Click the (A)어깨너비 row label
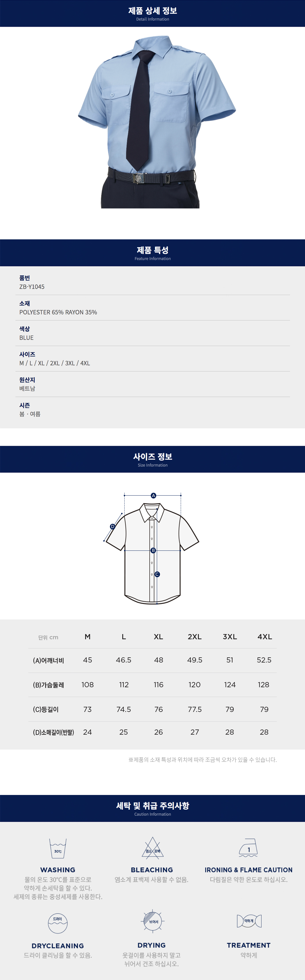This screenshot has width=305, height=980. click(x=48, y=661)
